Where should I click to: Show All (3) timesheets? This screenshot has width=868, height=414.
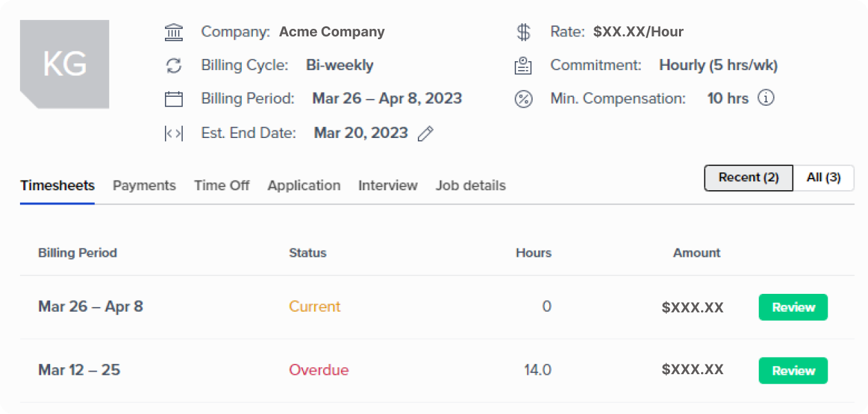pyautogui.click(x=823, y=178)
